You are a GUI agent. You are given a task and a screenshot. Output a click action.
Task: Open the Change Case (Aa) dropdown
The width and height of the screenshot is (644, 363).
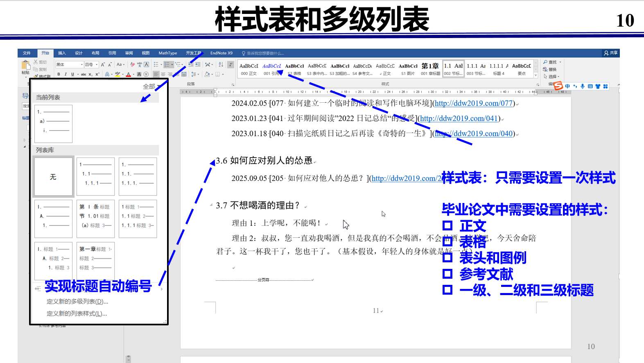(120, 65)
